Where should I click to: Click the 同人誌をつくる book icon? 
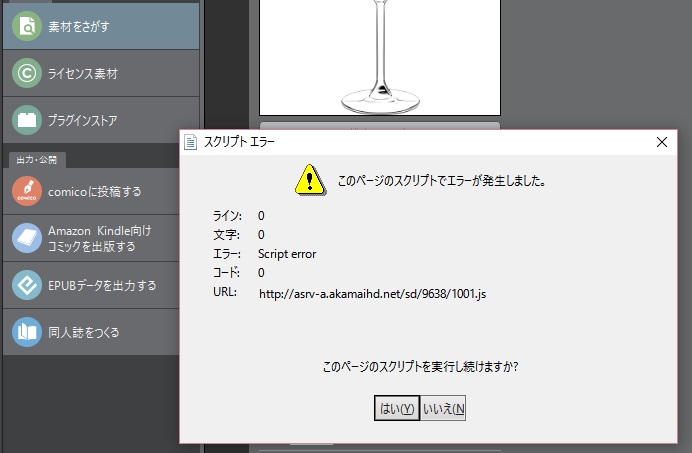[x=27, y=332]
